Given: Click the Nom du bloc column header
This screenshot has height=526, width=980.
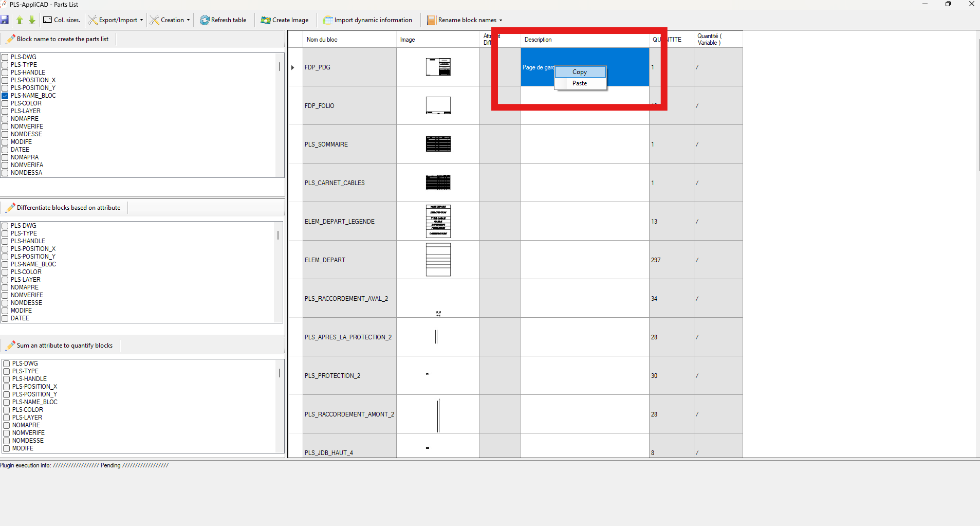Looking at the screenshot, I should pos(322,40).
